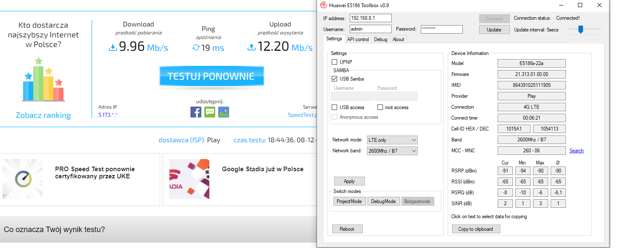The image size is (644, 248).
Task: Click the IP address input field
Action: coord(370,18)
